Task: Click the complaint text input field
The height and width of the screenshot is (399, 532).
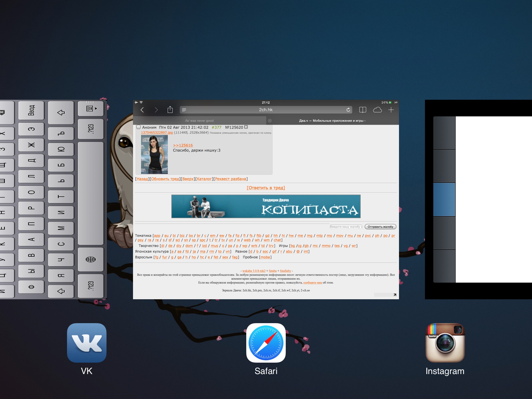Action: (x=346, y=227)
